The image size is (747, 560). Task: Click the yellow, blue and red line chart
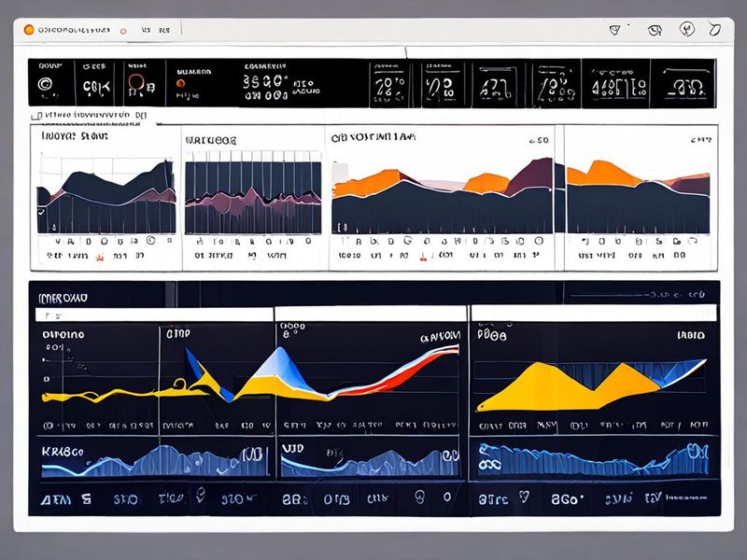click(250, 375)
